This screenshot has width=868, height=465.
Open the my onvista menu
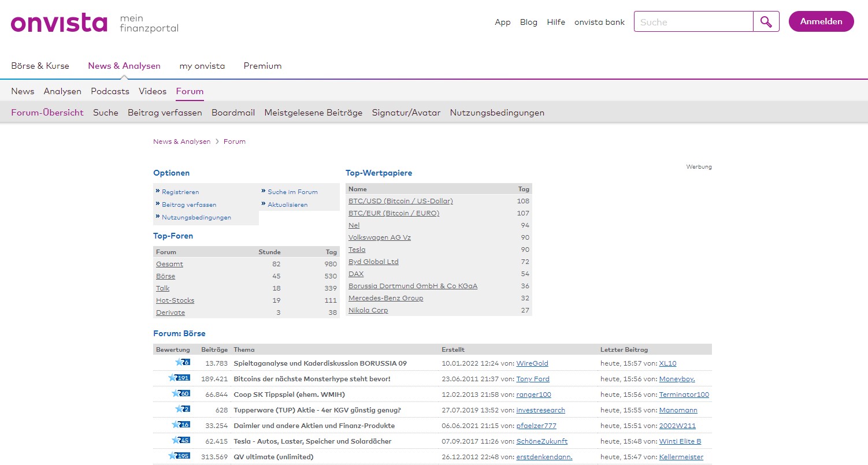click(x=202, y=66)
